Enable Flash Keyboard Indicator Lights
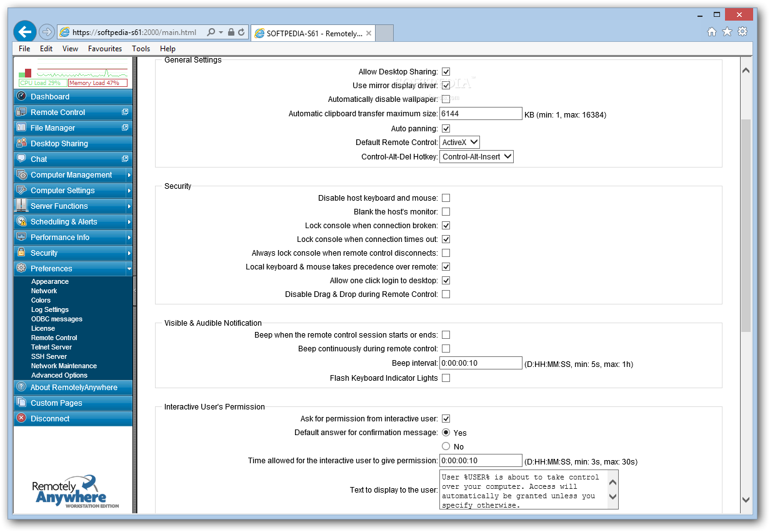Image resolution: width=770 pixels, height=532 pixels. pos(446,378)
